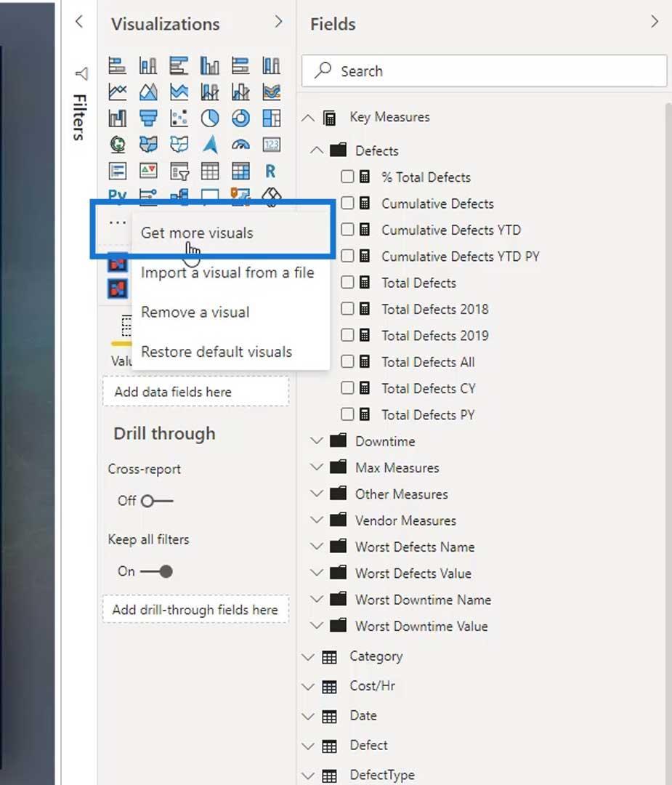This screenshot has width=672, height=785.
Task: Insert the matrix visual
Action: [240, 172]
